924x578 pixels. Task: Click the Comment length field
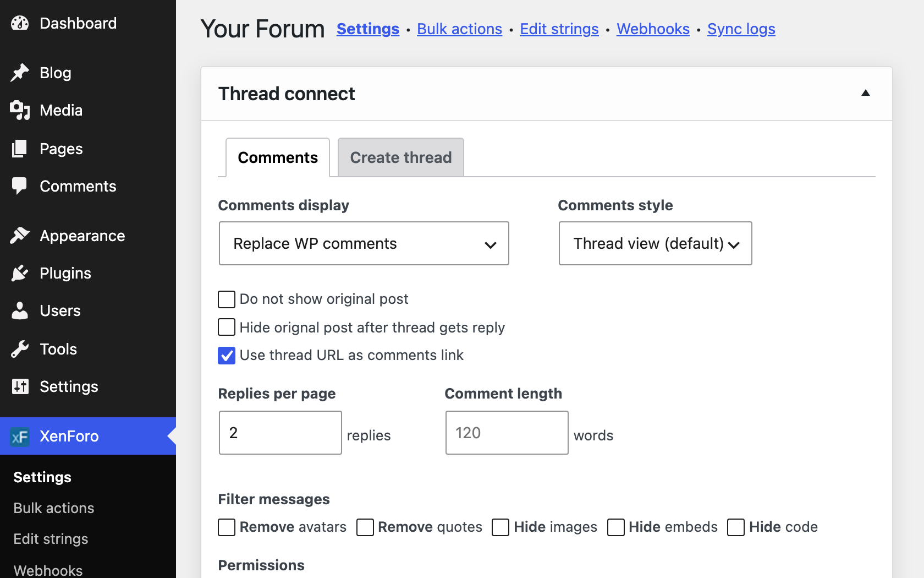pos(507,433)
